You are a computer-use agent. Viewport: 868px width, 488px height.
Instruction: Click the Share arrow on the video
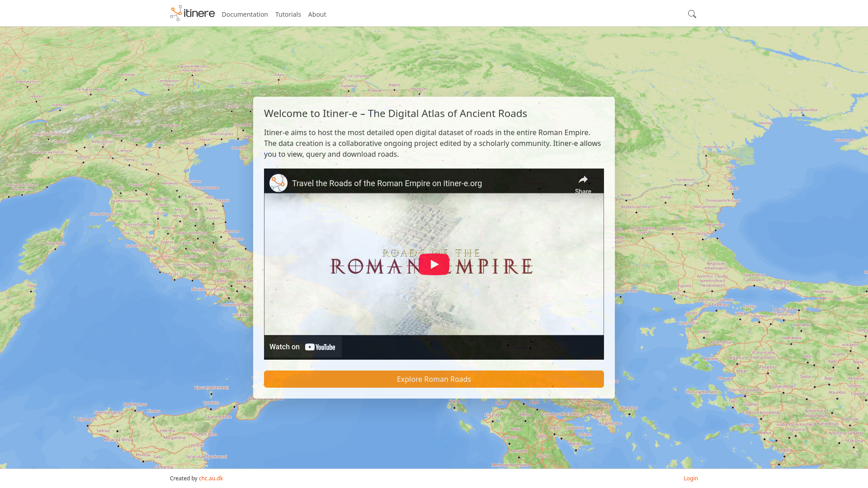(x=583, y=180)
